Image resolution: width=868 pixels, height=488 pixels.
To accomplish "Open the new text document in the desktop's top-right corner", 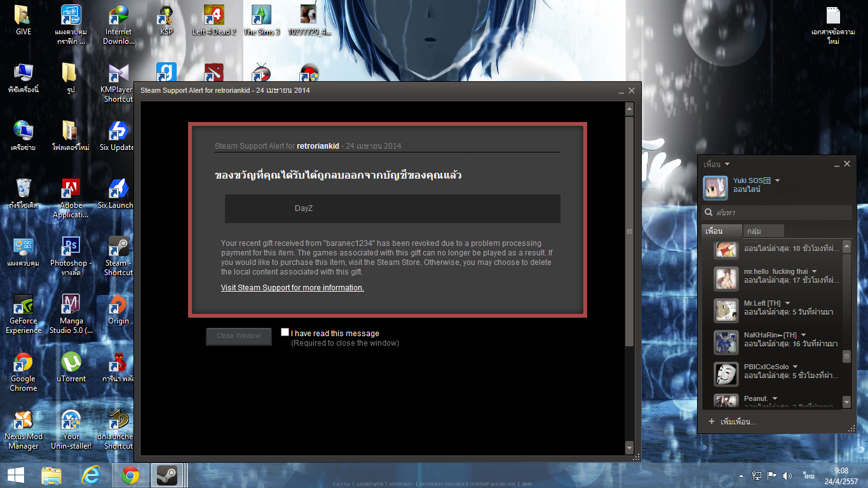I will point(833,25).
